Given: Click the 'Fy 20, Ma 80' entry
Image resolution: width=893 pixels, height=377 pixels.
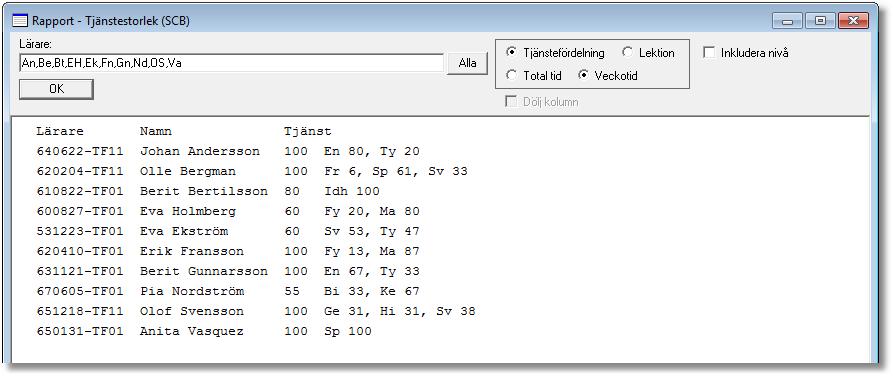Looking at the screenshot, I should (x=372, y=211).
